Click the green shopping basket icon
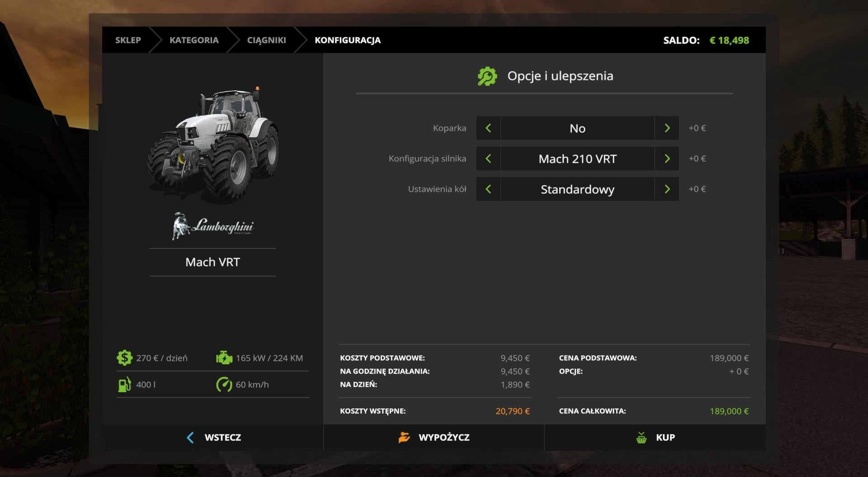Screen dimensions: 868x477 pyautogui.click(x=641, y=437)
